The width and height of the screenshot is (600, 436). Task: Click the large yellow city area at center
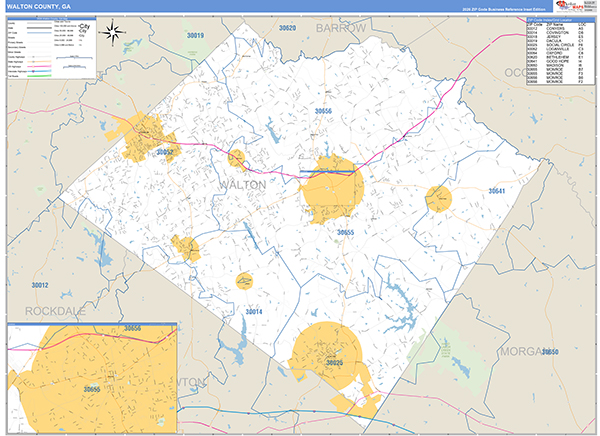tap(332, 188)
